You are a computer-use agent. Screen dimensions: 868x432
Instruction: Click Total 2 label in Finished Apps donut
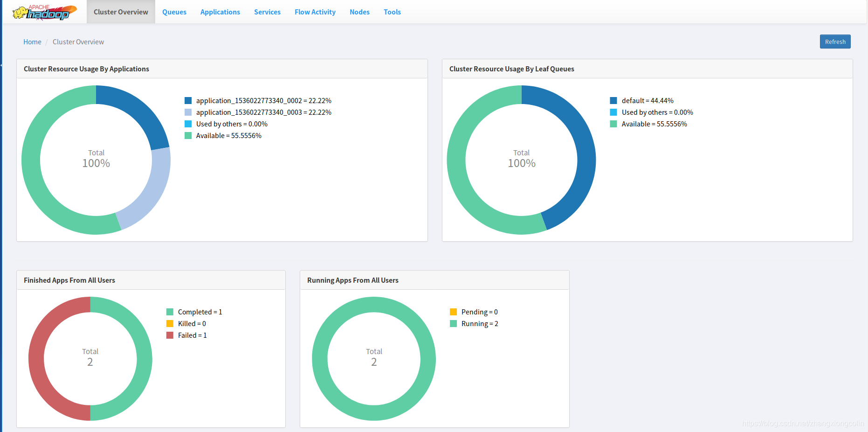(90, 357)
